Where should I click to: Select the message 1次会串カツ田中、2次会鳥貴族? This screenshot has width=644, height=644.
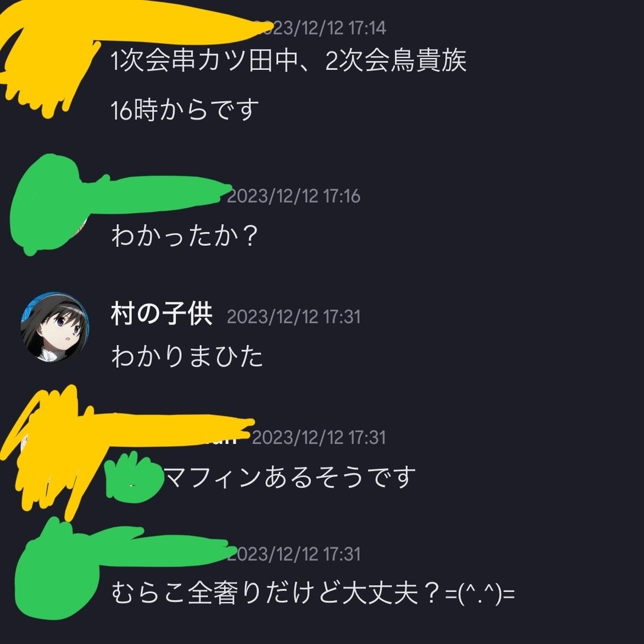point(289,61)
